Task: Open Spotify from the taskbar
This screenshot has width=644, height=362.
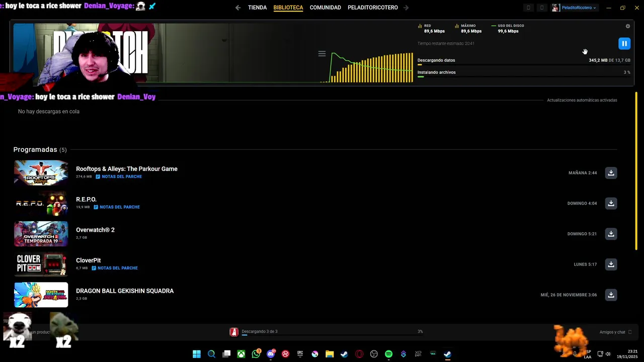Action: pos(388,354)
